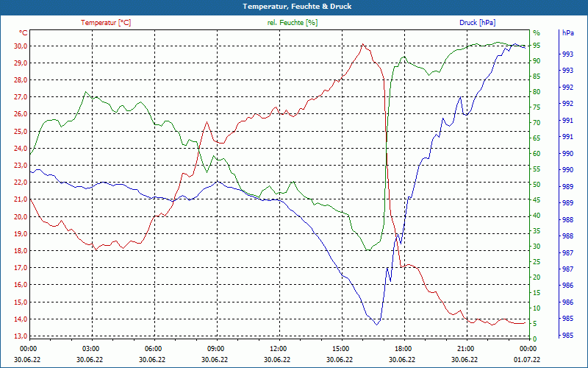
Task: Click the '14,0' temperature axis value
Action: coord(21,319)
